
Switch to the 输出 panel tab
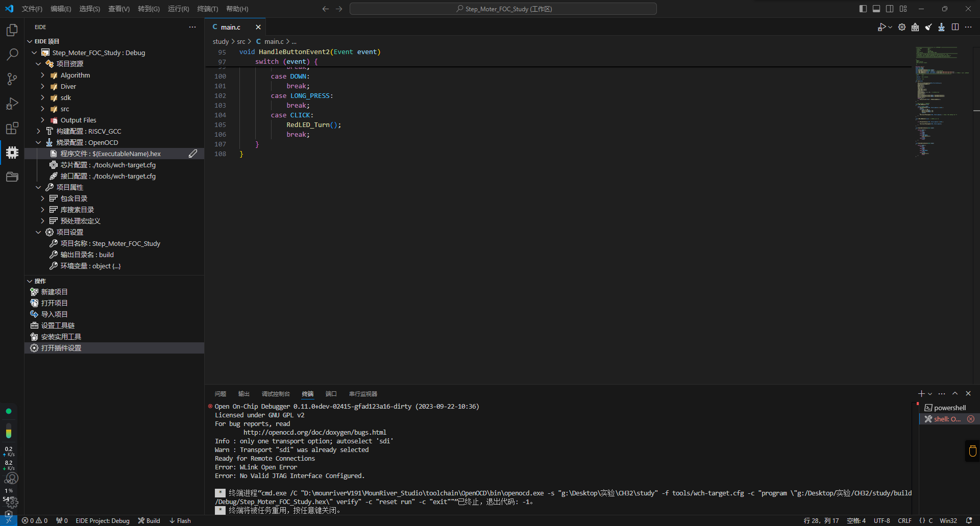point(244,394)
